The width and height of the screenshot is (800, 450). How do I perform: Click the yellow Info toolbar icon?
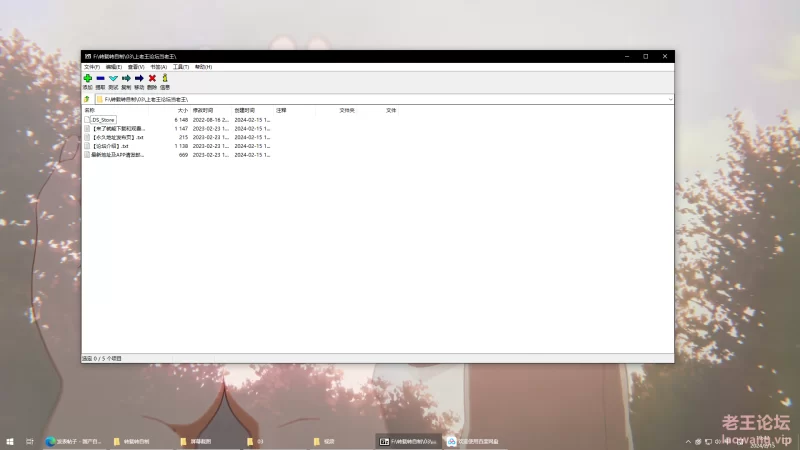coord(165,78)
